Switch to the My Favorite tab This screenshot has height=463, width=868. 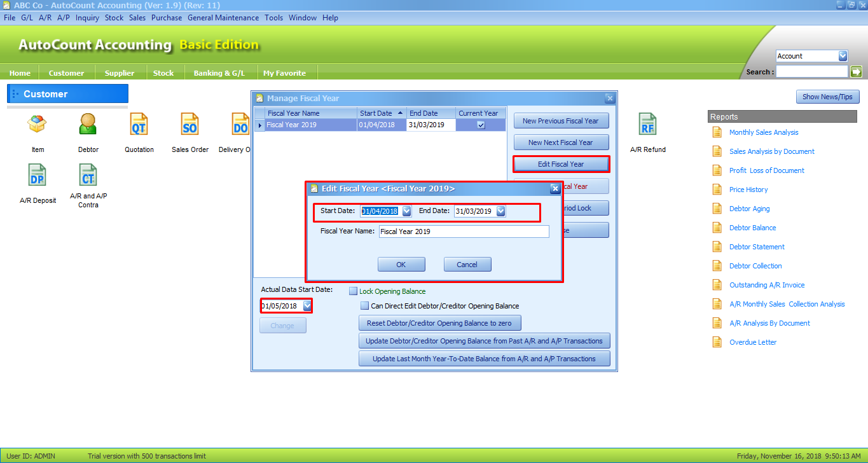pyautogui.click(x=284, y=73)
